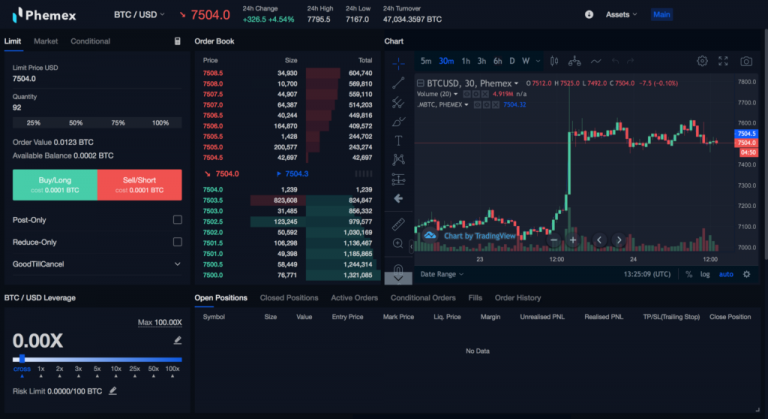This screenshot has width=768, height=419.
Task: Select the 1h chart interval
Action: 466,61
